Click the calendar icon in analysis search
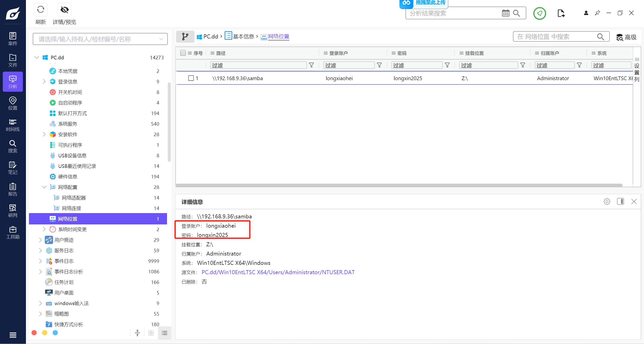The height and width of the screenshot is (344, 644). click(x=505, y=13)
